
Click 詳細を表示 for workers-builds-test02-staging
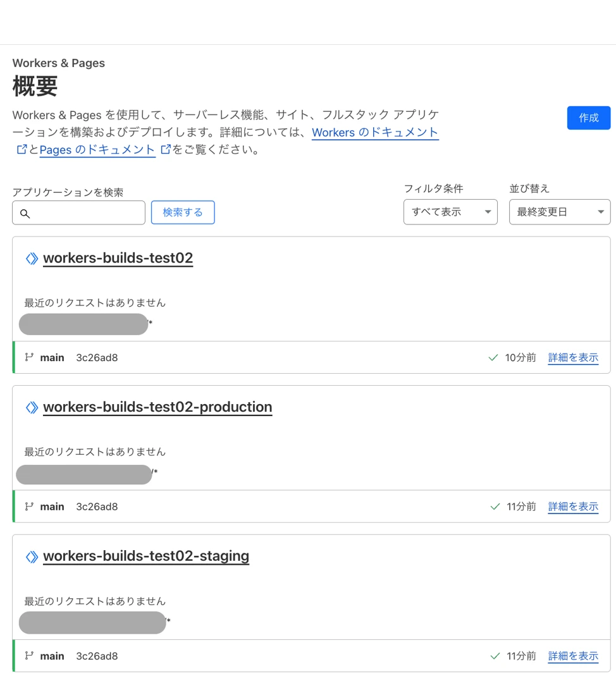(x=573, y=656)
